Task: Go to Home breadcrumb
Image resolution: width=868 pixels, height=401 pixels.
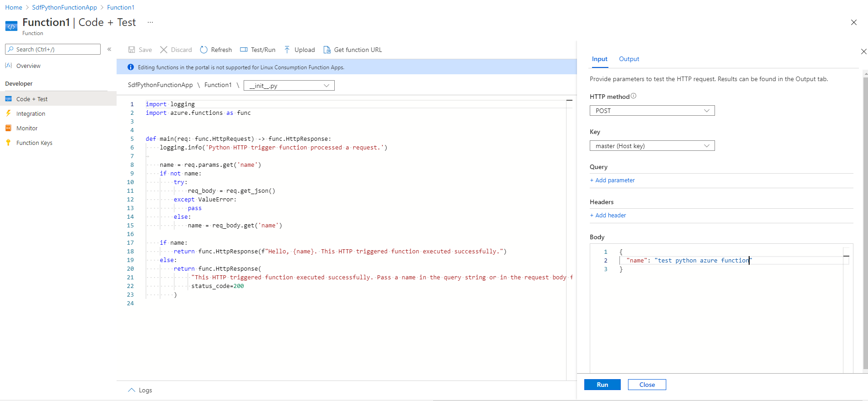Action: coord(14,7)
